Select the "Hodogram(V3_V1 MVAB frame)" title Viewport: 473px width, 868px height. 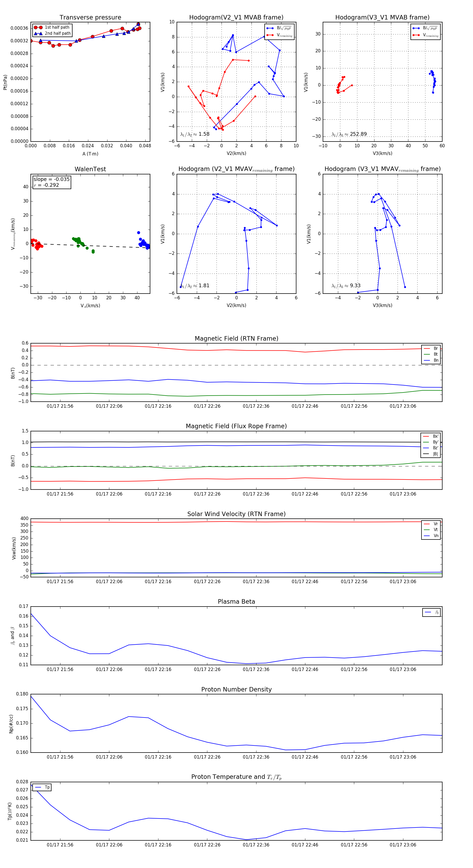[x=382, y=18]
